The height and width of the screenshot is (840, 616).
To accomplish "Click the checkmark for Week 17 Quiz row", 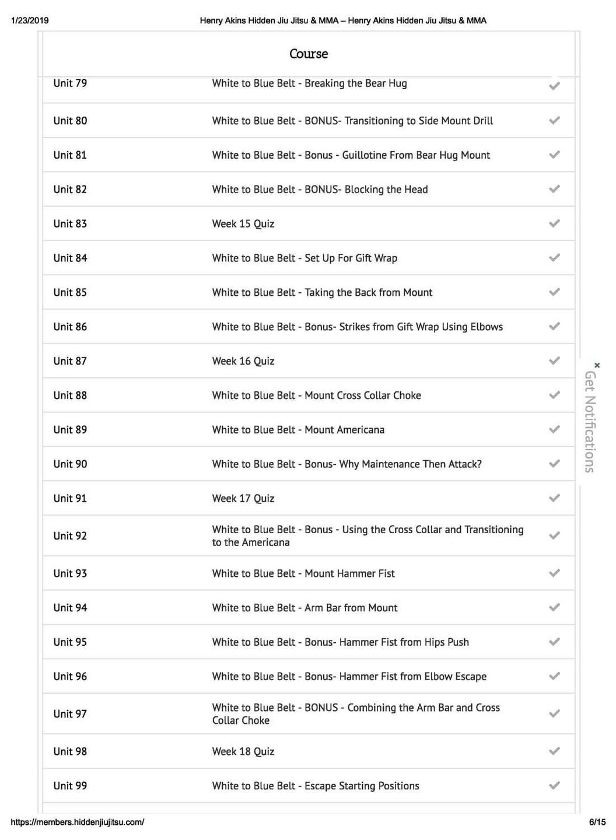I will coord(554,498).
